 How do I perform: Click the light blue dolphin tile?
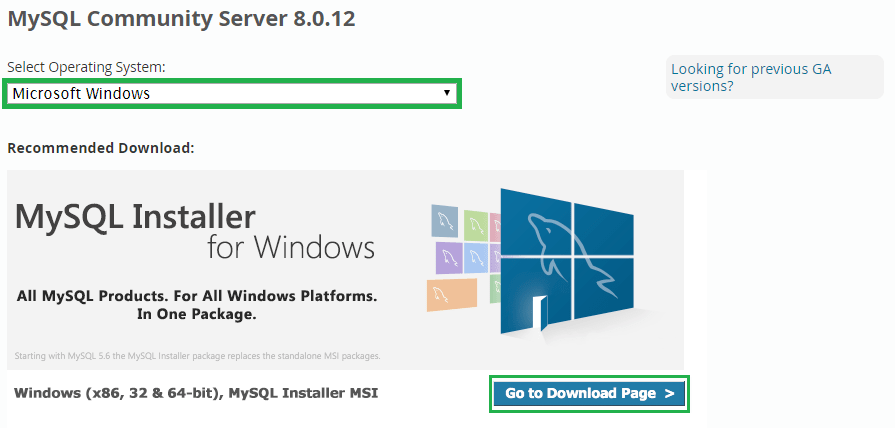476,256
